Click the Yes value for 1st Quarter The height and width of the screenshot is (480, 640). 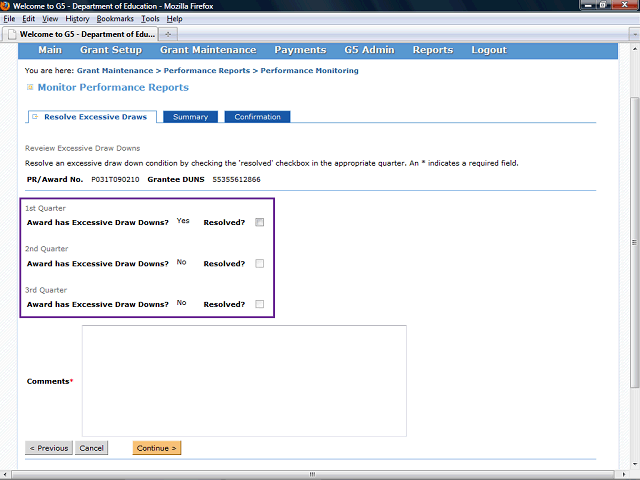coord(183,220)
